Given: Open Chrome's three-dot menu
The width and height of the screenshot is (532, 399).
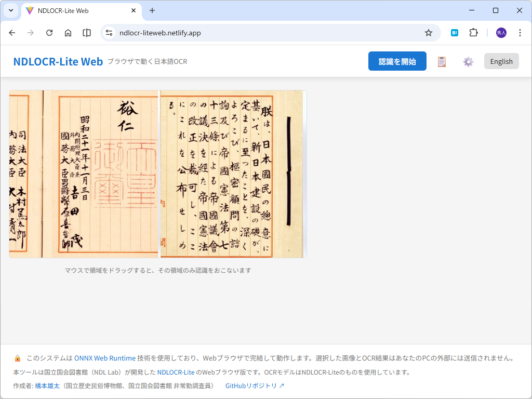Looking at the screenshot, I should (x=520, y=32).
